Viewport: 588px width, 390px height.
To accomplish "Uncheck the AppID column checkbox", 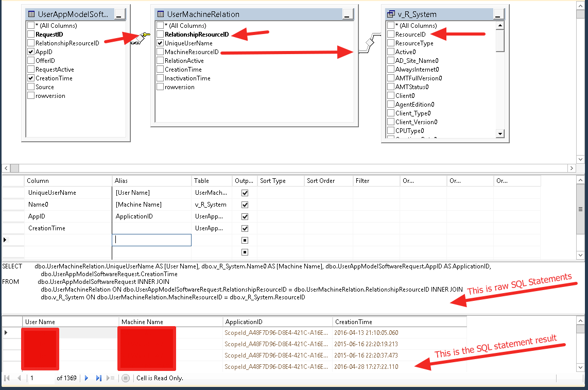I will point(31,52).
